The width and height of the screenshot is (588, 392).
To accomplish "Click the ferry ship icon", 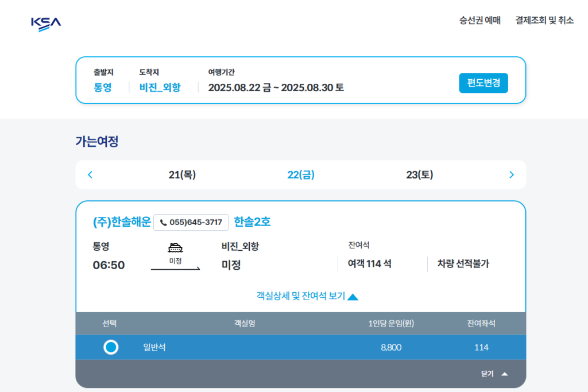I will [175, 248].
